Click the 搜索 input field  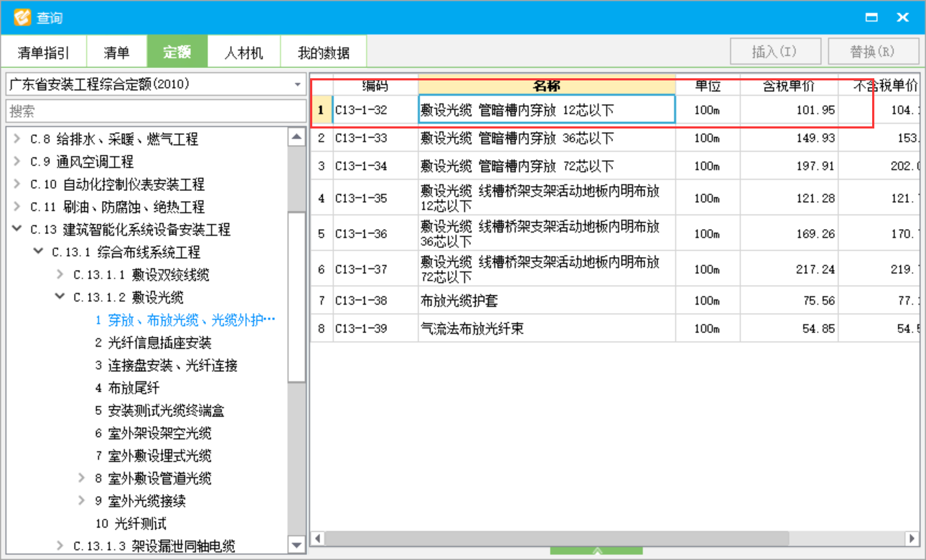coord(156,111)
